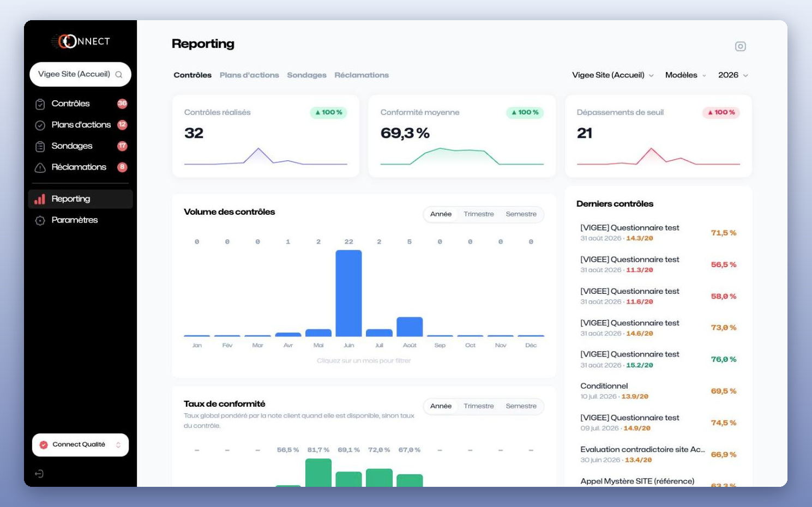
Task: Open Questionnaire test scored 58,0 %
Action: click(658, 296)
